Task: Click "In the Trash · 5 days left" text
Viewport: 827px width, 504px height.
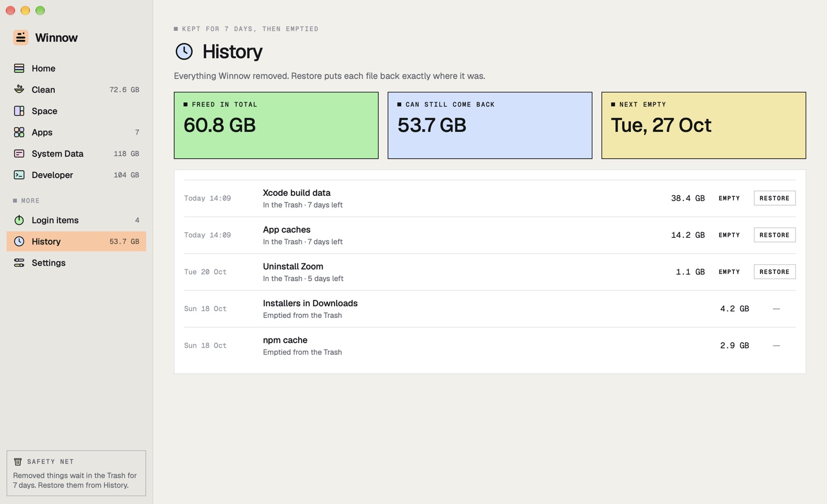Action: 303,279
